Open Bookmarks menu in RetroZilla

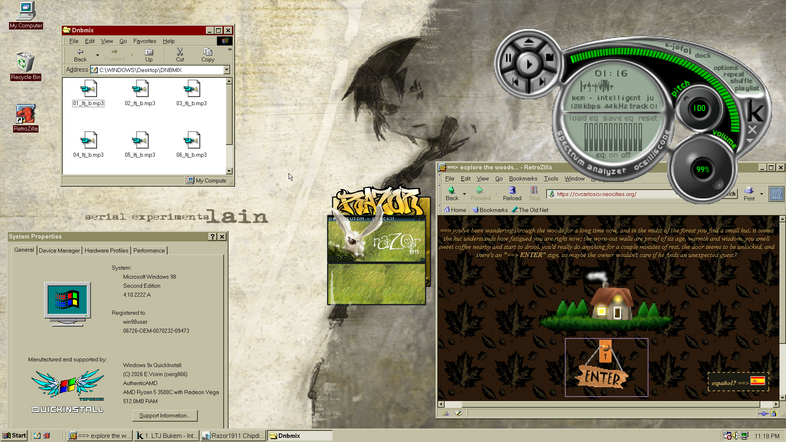click(x=523, y=179)
